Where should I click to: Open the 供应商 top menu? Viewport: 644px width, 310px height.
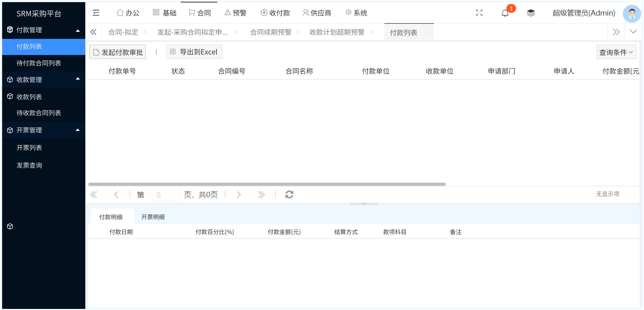point(317,13)
